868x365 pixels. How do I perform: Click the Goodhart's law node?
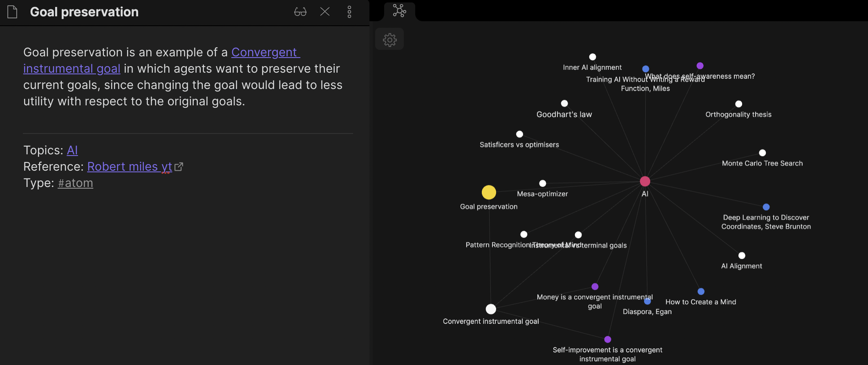(x=564, y=103)
